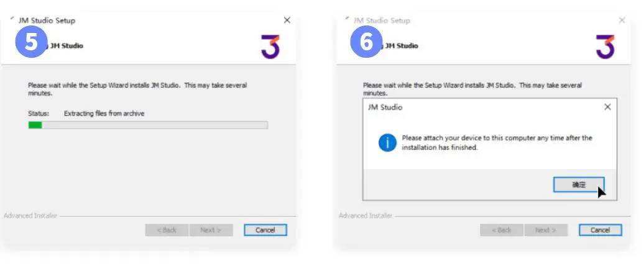The height and width of the screenshot is (266, 644).
Task: Click the Back button in step 6 window
Action: coord(502,230)
